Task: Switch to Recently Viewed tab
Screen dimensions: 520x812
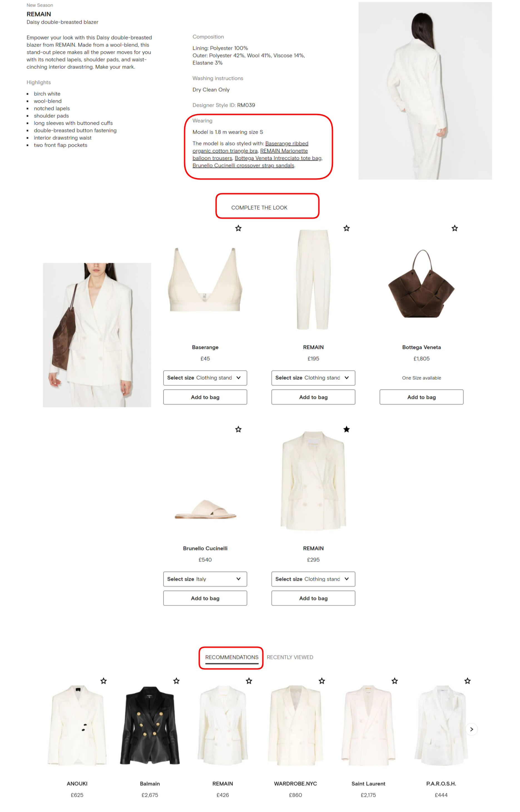Action: point(290,657)
